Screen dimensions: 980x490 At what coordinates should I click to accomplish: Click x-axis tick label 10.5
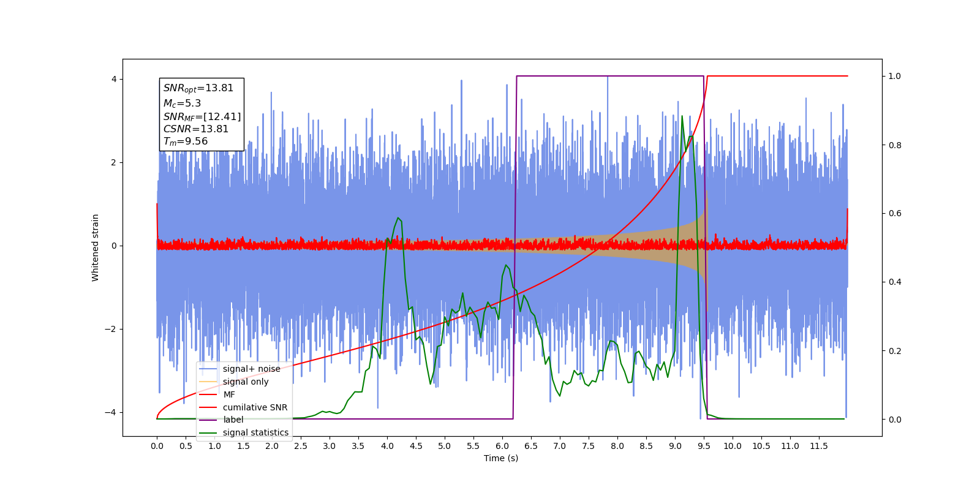[761, 446]
